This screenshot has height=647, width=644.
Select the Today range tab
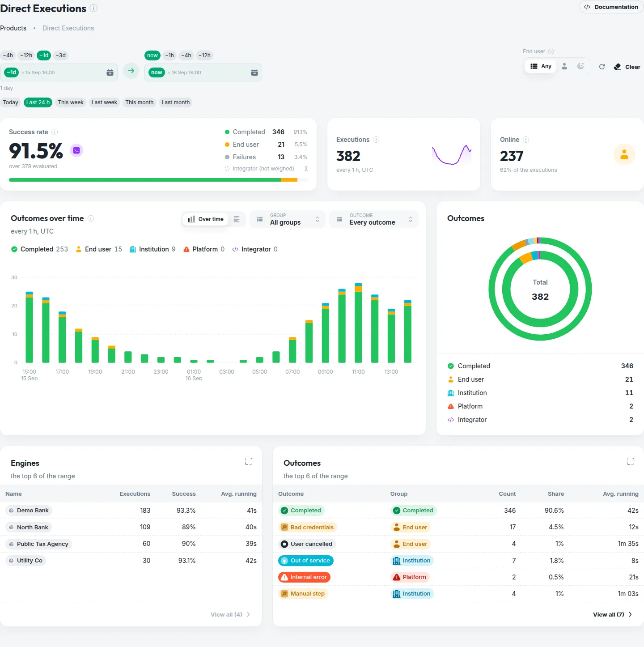(x=10, y=102)
